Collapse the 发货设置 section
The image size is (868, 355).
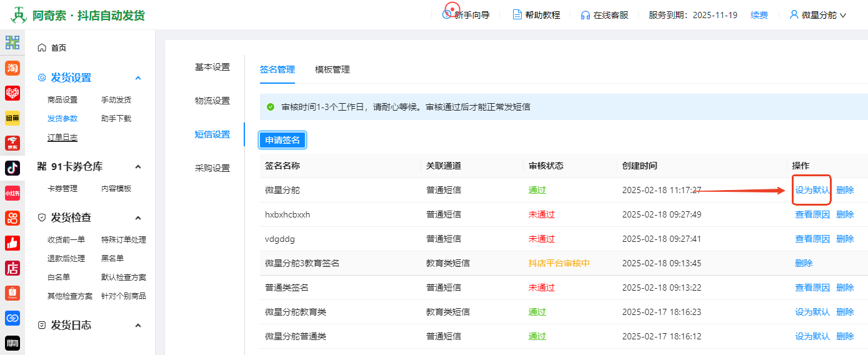(138, 78)
